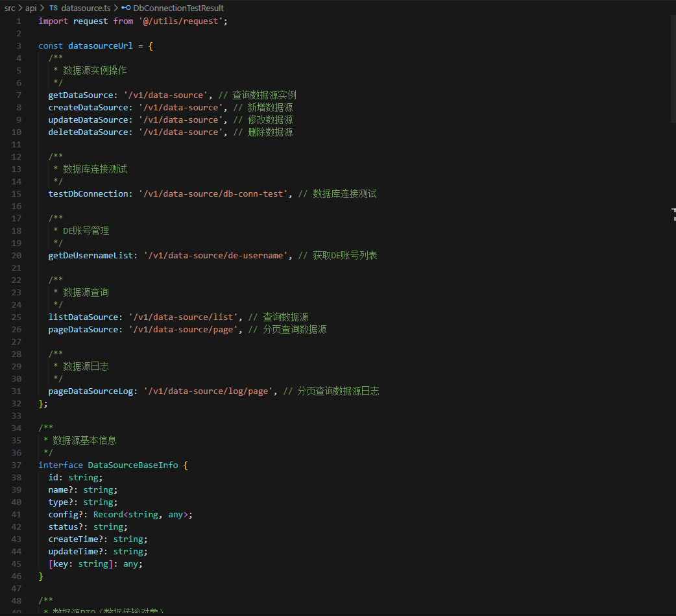Click line number 15 in the gutter
The height and width of the screenshot is (616, 676).
click(16, 193)
